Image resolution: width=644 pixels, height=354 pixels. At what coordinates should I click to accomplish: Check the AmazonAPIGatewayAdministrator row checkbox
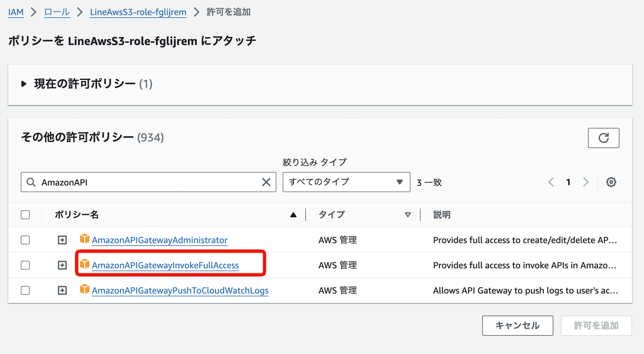pyautogui.click(x=25, y=240)
